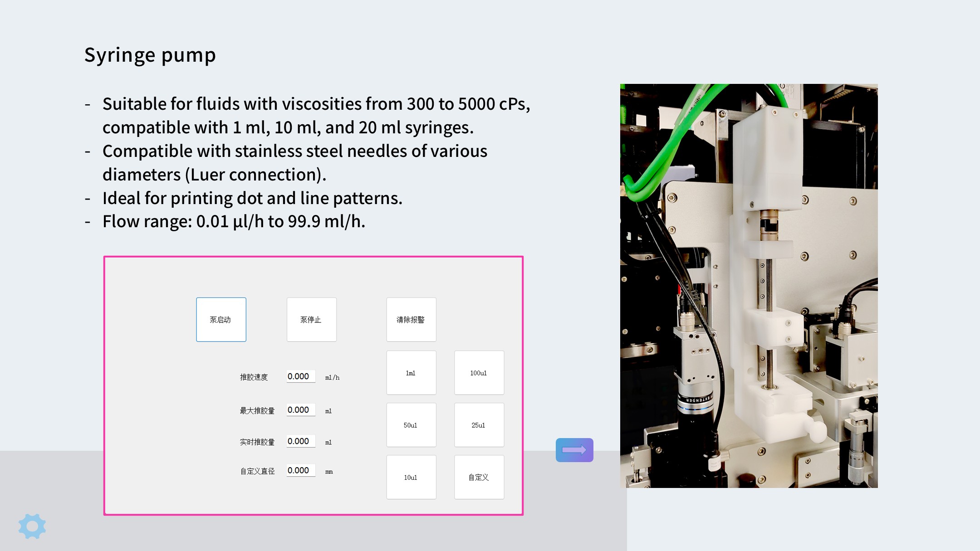Click the 自定义直径 label
This screenshot has width=980, height=551.
point(257,472)
